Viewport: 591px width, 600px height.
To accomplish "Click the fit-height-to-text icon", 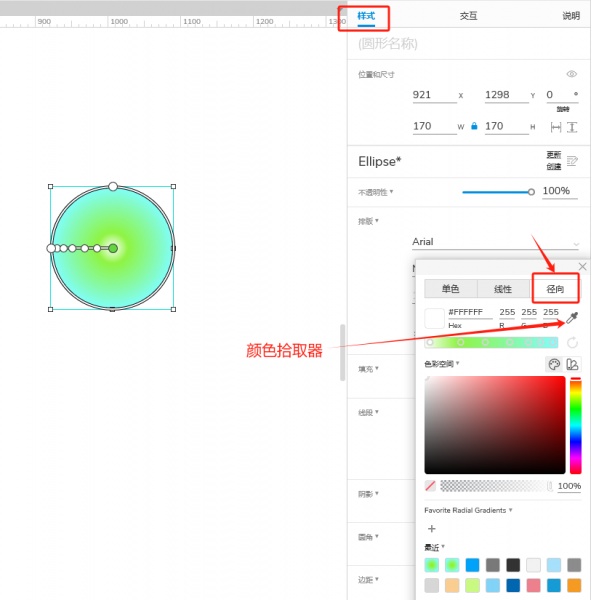I will (x=572, y=127).
